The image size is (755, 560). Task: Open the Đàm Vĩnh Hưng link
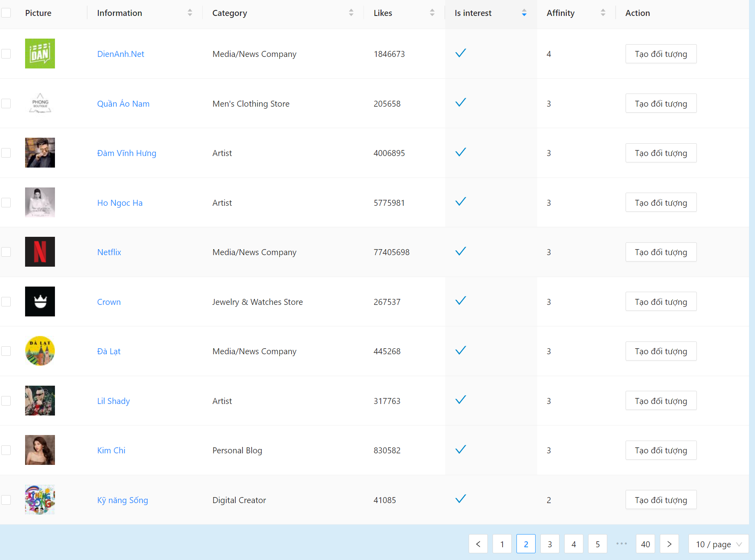click(x=127, y=153)
